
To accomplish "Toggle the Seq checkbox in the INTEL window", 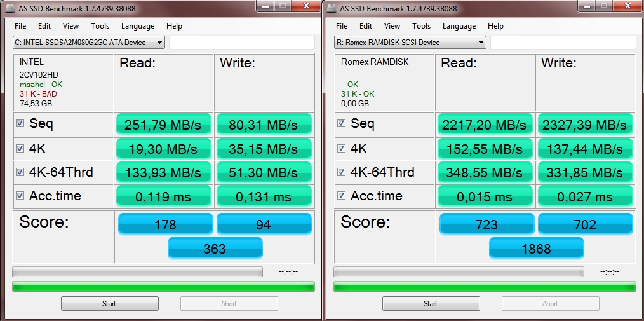I will coord(20,123).
